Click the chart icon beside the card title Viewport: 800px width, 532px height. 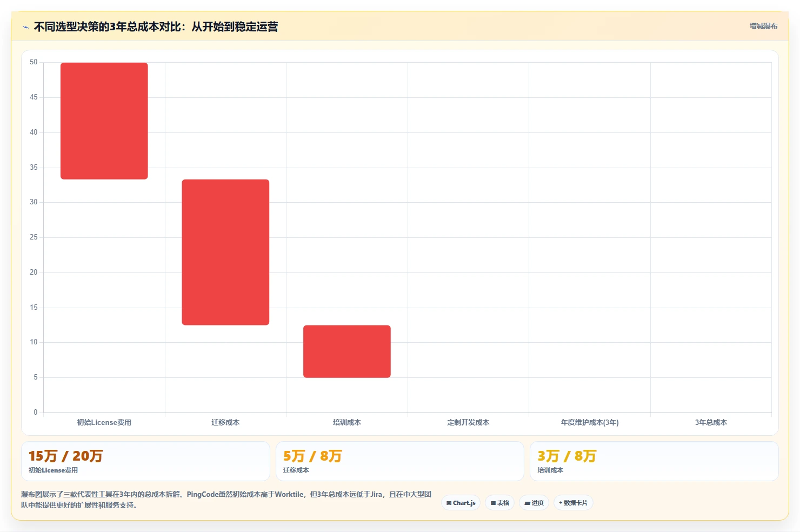point(25,27)
